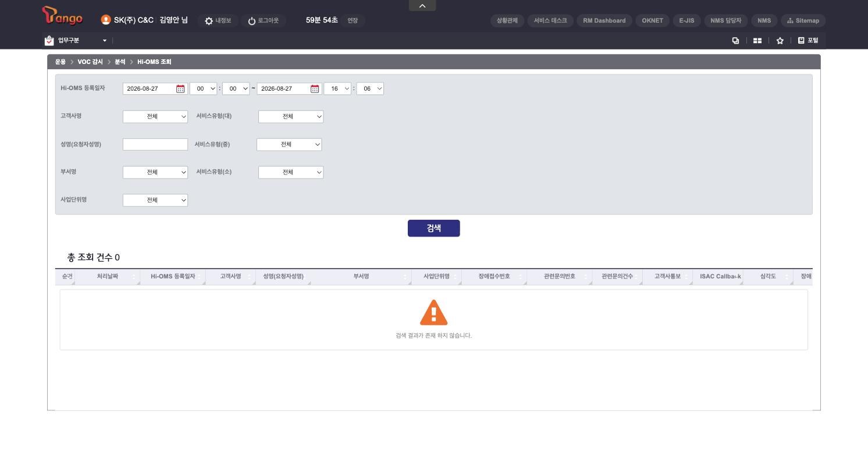The image size is (868, 472).
Task: Open 상황관제 from top navigation
Action: (x=507, y=21)
